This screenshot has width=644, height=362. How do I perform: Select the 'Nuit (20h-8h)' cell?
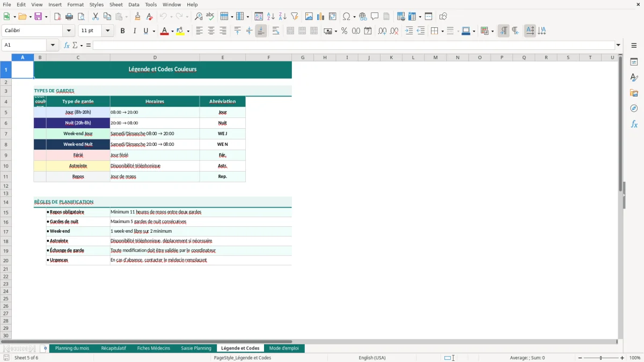tap(78, 123)
